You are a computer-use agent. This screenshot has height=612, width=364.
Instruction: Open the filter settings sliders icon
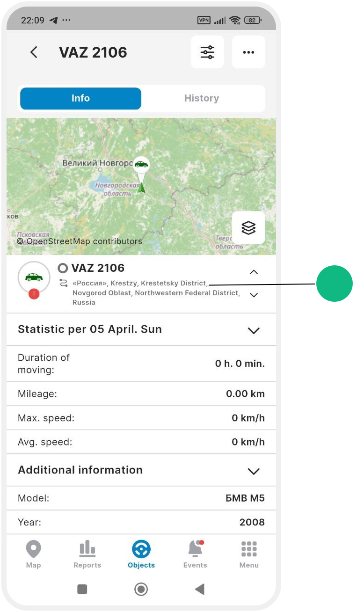(207, 52)
